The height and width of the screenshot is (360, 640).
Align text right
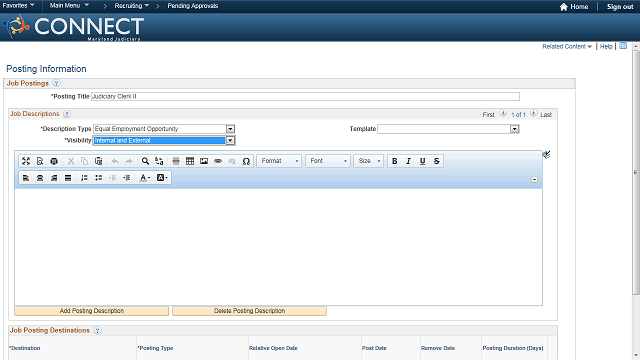[x=54, y=178]
